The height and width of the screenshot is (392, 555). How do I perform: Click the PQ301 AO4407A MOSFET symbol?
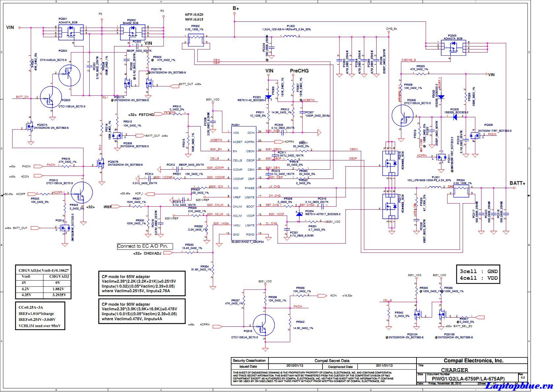tap(71, 32)
